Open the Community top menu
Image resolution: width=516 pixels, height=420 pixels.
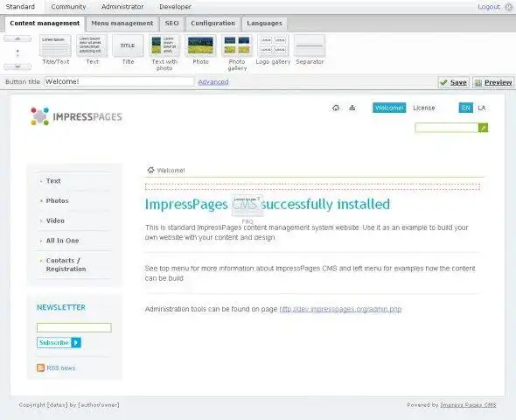(68, 7)
